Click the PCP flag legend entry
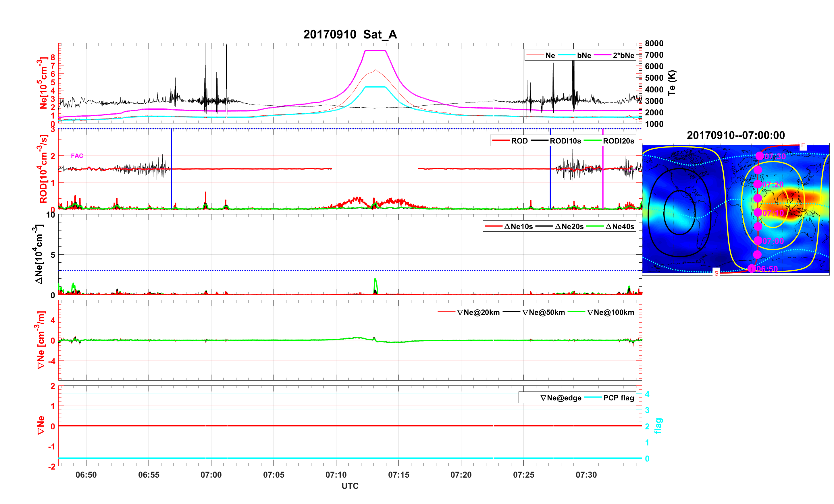 pyautogui.click(x=619, y=398)
